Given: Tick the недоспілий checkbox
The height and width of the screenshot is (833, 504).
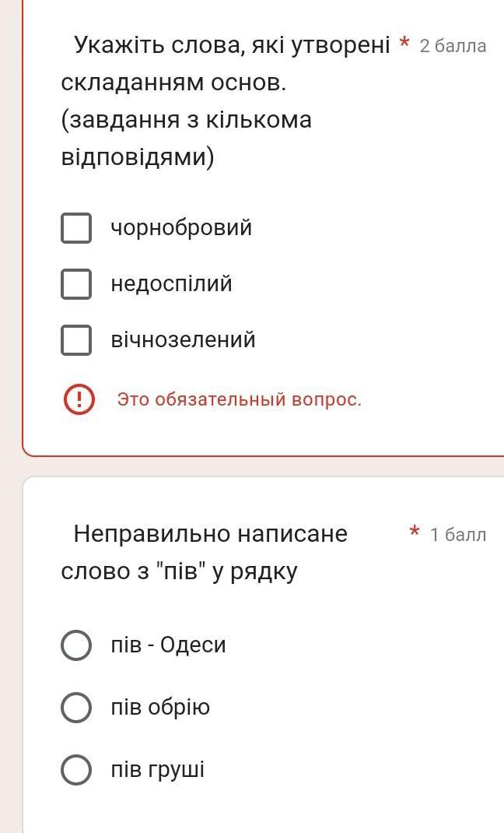Looking at the screenshot, I should (76, 284).
